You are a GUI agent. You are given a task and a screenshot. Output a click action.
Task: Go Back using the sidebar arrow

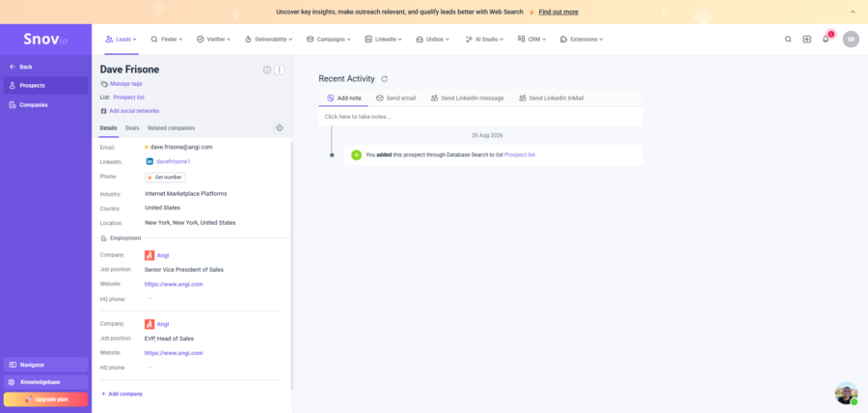point(21,67)
